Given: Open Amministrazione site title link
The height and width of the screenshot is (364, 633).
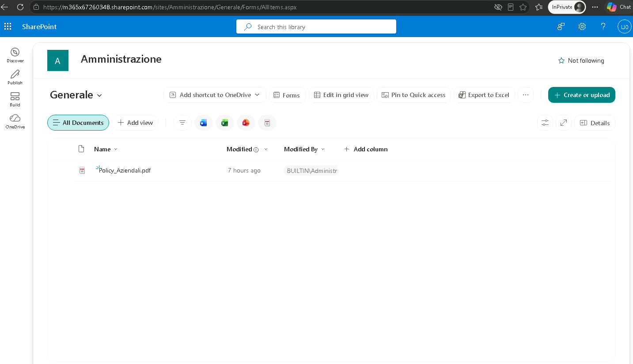Looking at the screenshot, I should pyautogui.click(x=121, y=59).
